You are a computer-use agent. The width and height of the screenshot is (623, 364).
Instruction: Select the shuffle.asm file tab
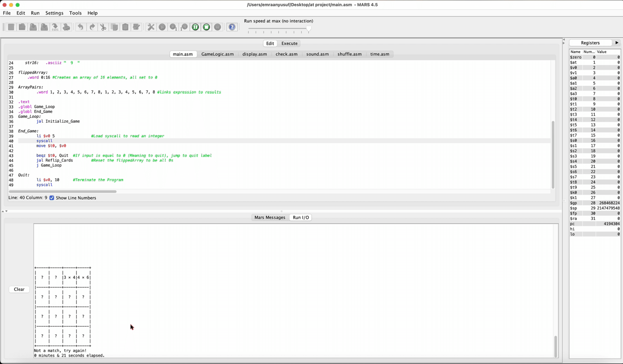point(349,54)
